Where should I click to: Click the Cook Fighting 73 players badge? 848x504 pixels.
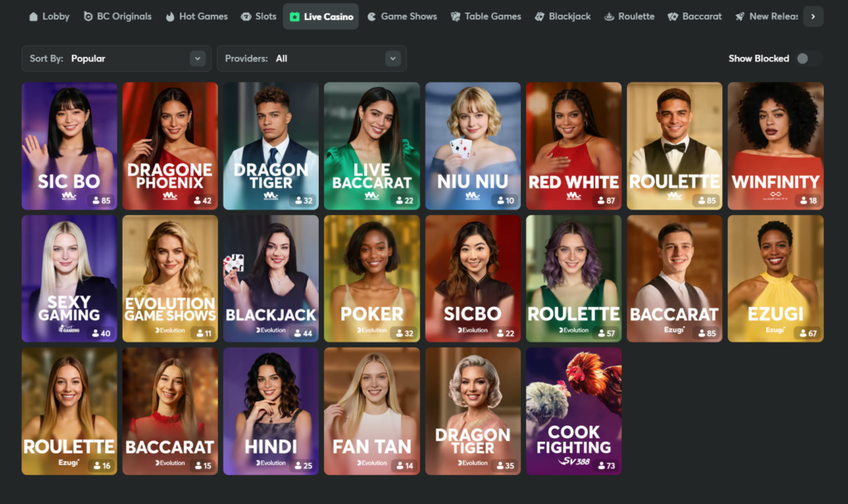(x=606, y=466)
